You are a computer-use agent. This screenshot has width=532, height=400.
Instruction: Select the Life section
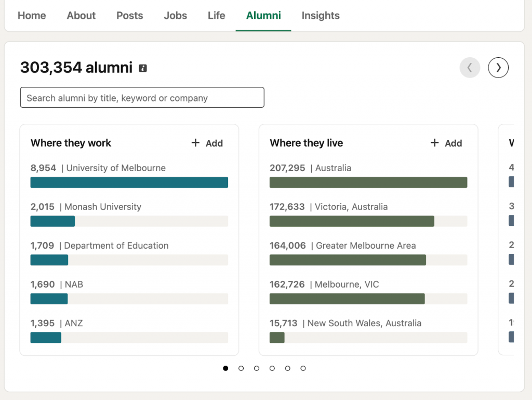point(216,16)
